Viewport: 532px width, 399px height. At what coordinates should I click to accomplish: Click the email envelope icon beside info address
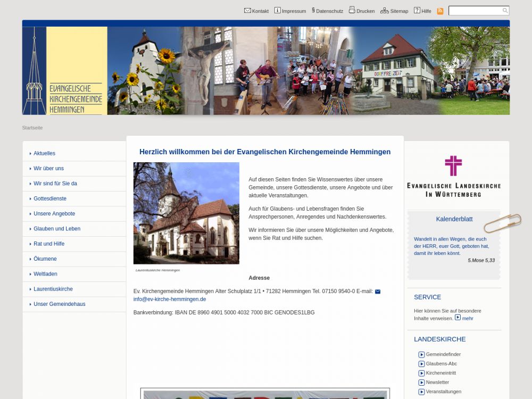(x=378, y=292)
